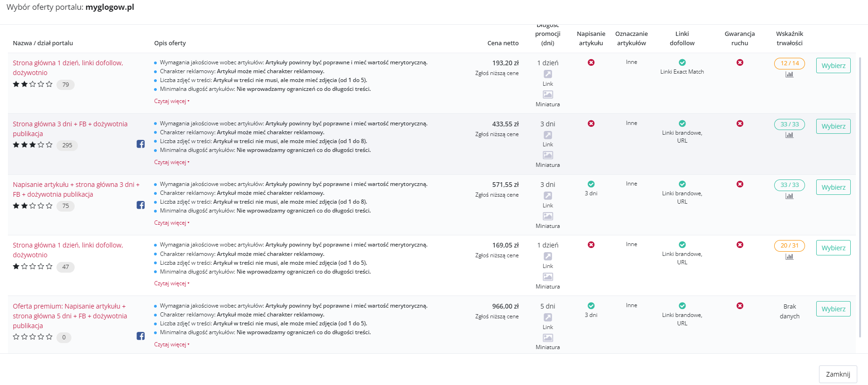The width and height of the screenshot is (868, 385).
Task: Click the Facebook icon in the 433,55 zł offer
Action: (140, 144)
